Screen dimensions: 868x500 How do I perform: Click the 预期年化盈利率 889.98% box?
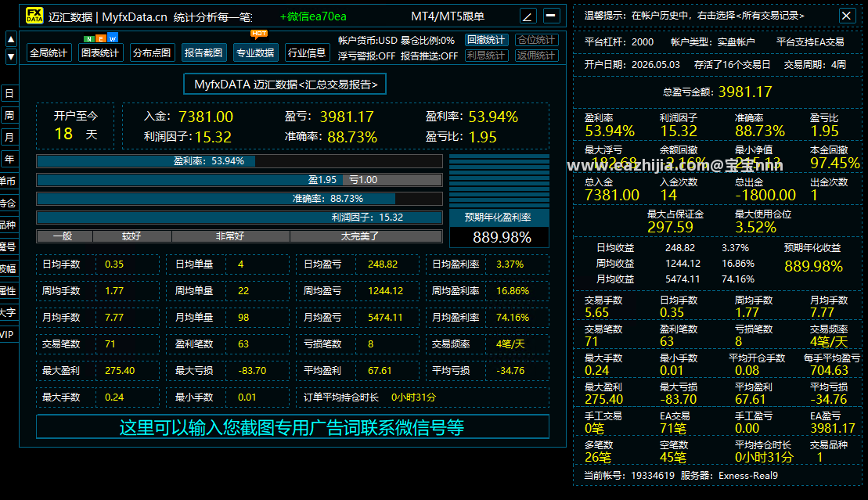tap(499, 228)
